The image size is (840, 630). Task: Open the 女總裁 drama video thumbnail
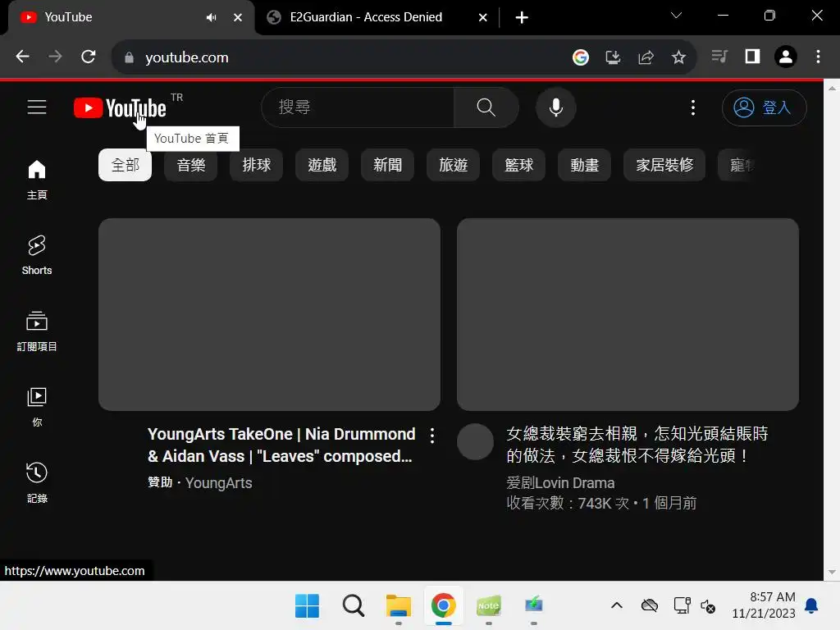(628, 314)
